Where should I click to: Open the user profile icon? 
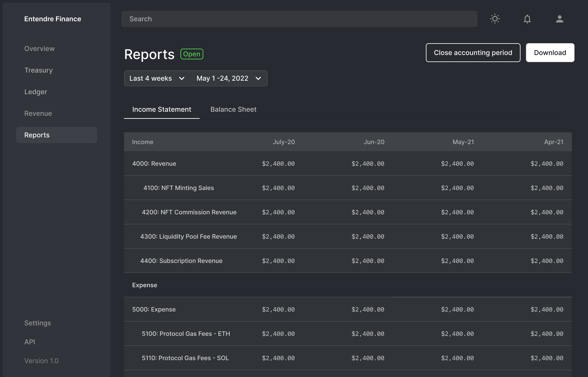(559, 19)
